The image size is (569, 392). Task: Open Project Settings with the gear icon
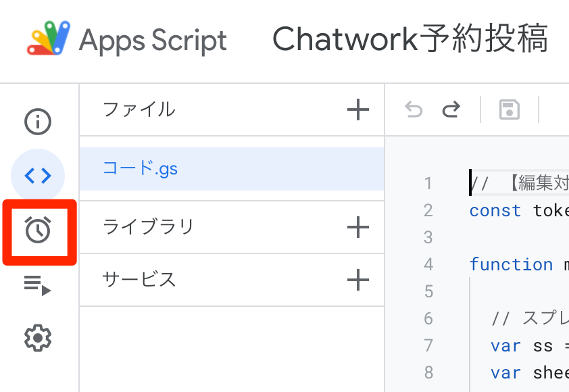click(x=38, y=339)
